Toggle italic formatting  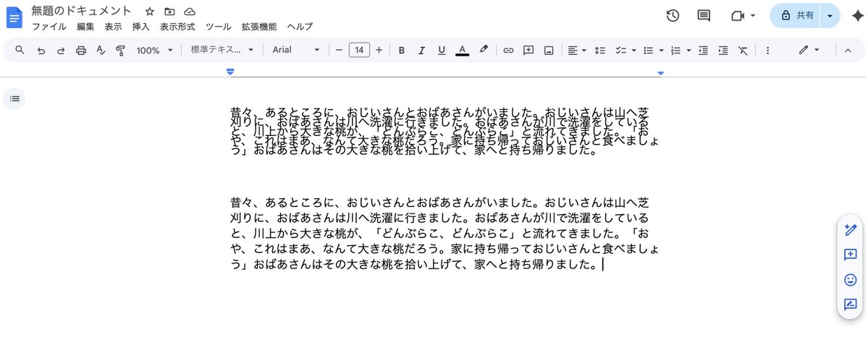click(421, 51)
